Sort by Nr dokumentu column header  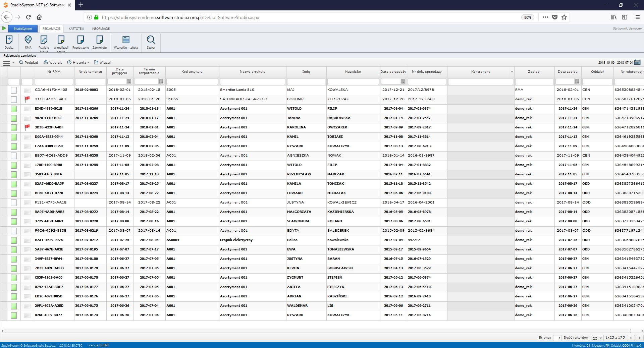90,71
